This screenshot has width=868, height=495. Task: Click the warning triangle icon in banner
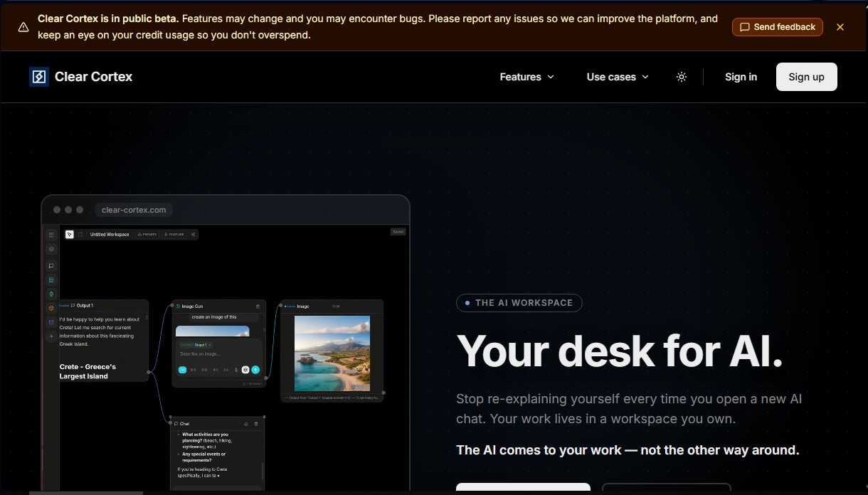pos(23,27)
